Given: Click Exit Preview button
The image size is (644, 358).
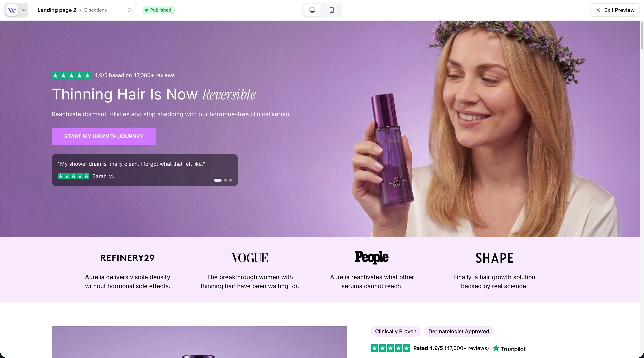Looking at the screenshot, I should (615, 10).
